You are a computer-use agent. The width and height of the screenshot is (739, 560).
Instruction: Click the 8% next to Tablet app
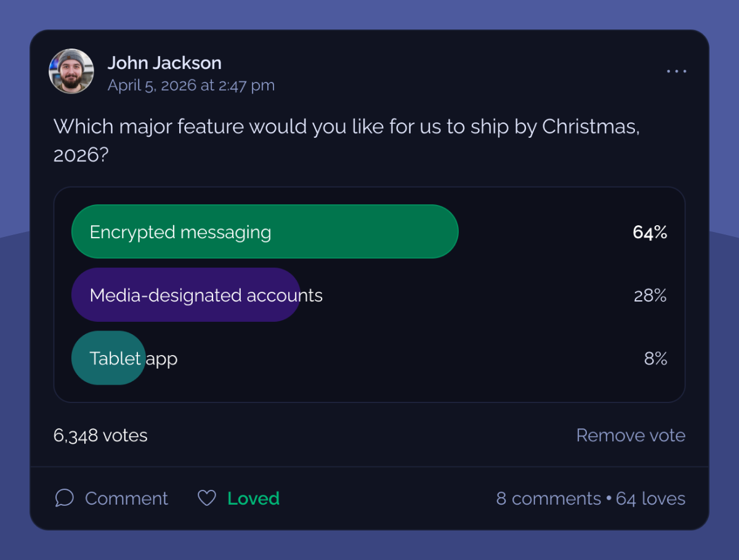coord(655,358)
